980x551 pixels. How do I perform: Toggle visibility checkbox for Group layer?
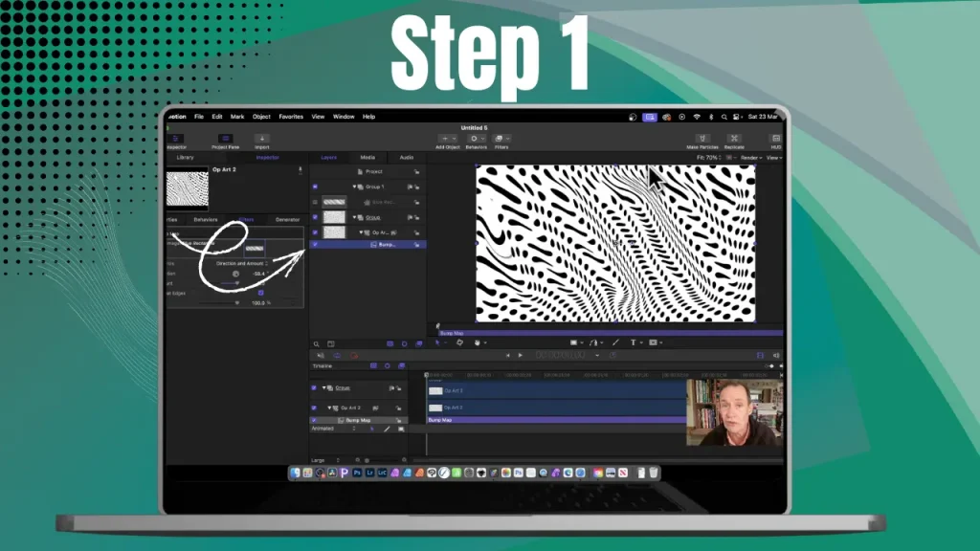click(x=315, y=217)
